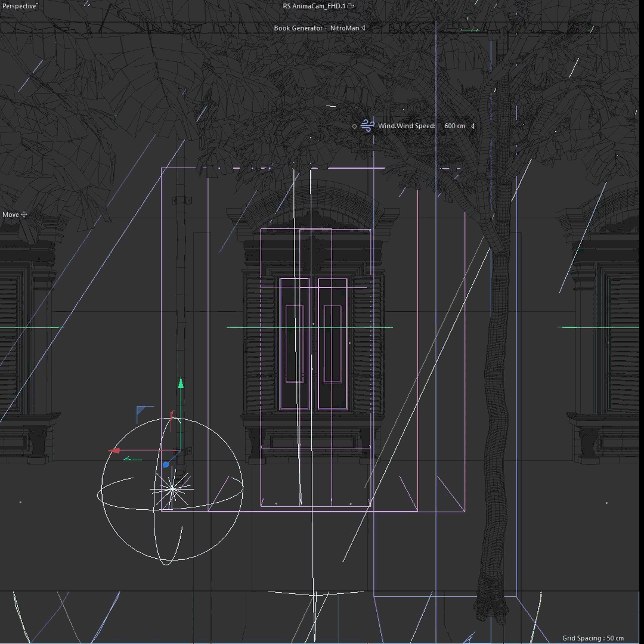Expand the arrow beside Book Generator - NitroMan
Viewport: 644px width, 644px height.
pyautogui.click(x=363, y=28)
